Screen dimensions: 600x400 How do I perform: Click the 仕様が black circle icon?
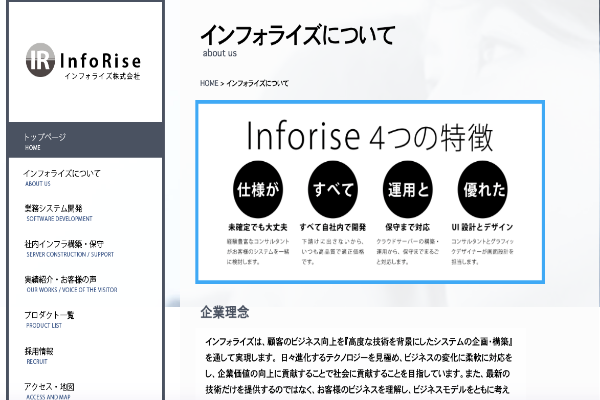click(258, 189)
